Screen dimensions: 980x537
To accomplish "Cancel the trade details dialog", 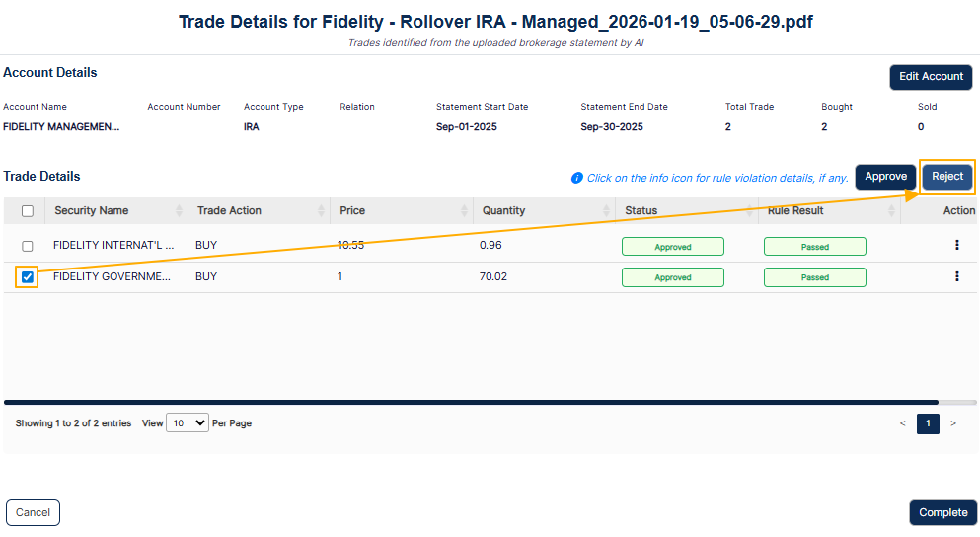I will [x=34, y=512].
